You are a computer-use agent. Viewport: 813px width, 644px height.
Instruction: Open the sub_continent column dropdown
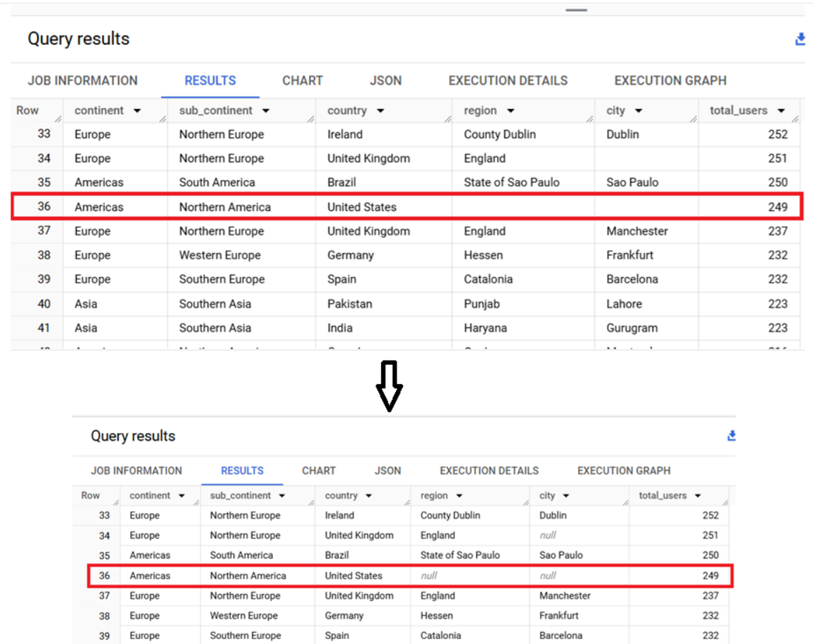click(x=266, y=110)
